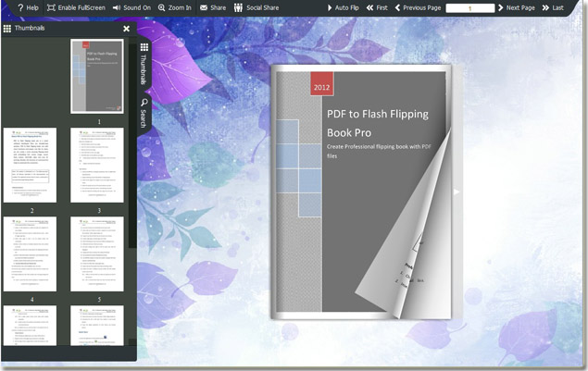Jump to the First page
Image resolution: width=588 pixels, height=371 pixels.
point(377,7)
